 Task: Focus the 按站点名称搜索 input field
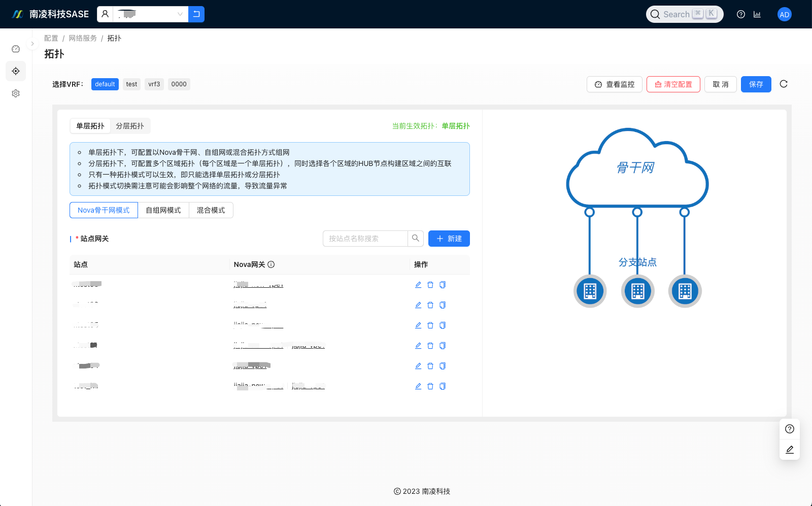(365, 239)
